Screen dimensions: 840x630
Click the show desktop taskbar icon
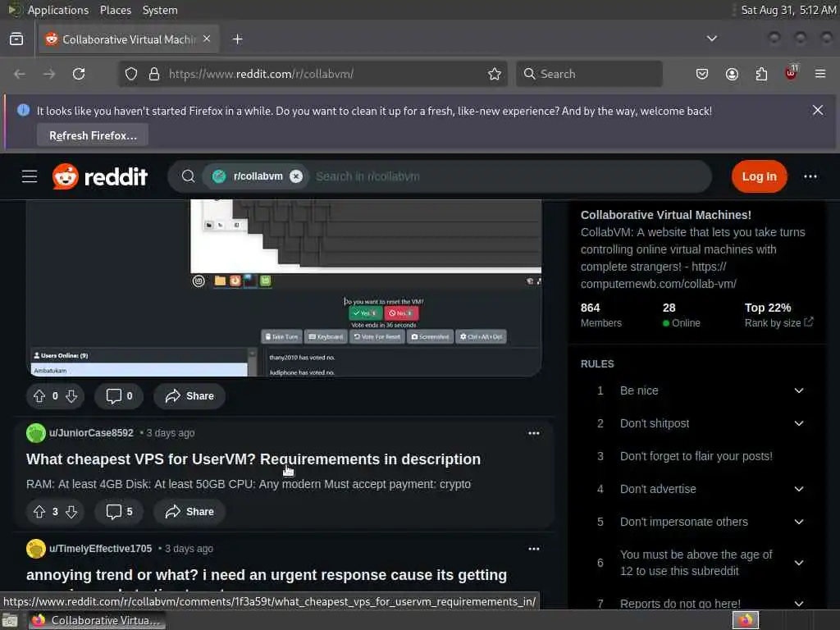[10, 620]
